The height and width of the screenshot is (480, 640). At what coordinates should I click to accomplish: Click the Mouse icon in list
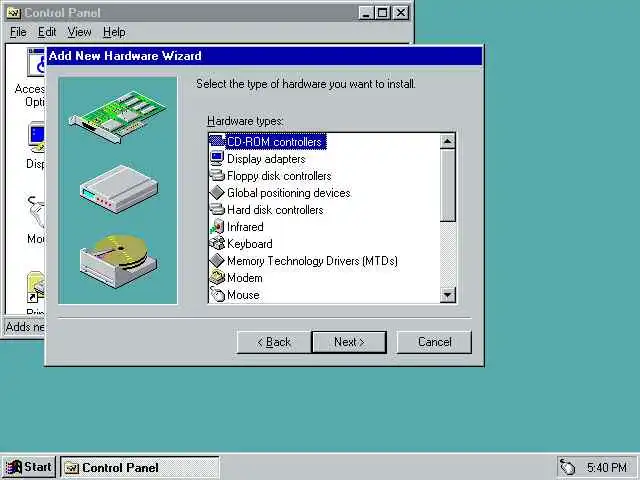click(x=217, y=294)
